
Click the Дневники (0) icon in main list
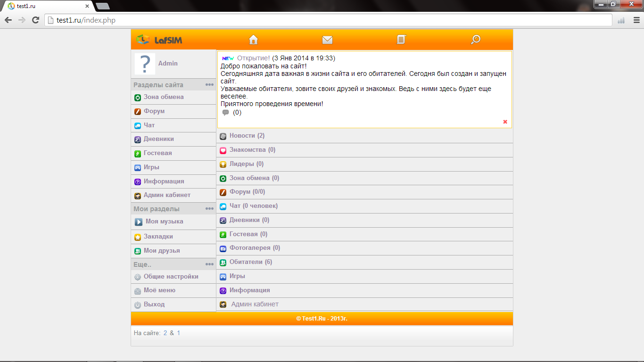point(223,221)
